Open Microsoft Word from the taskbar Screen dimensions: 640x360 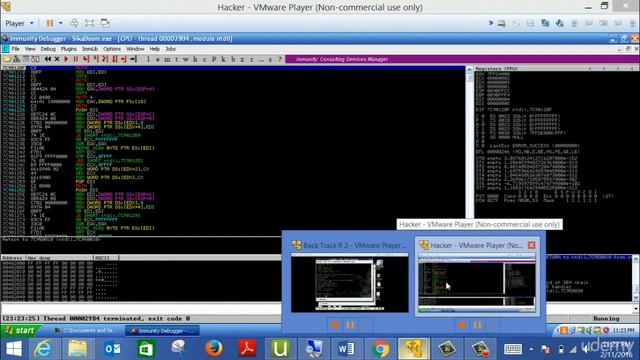[x=346, y=349]
